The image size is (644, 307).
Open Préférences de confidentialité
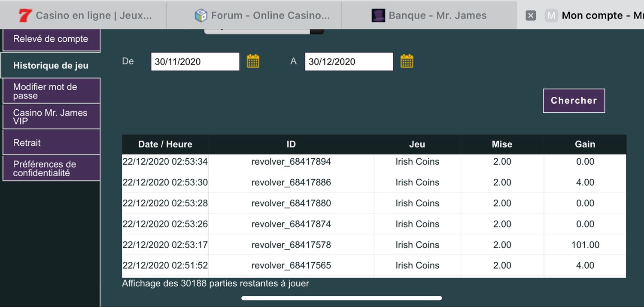tap(51, 168)
